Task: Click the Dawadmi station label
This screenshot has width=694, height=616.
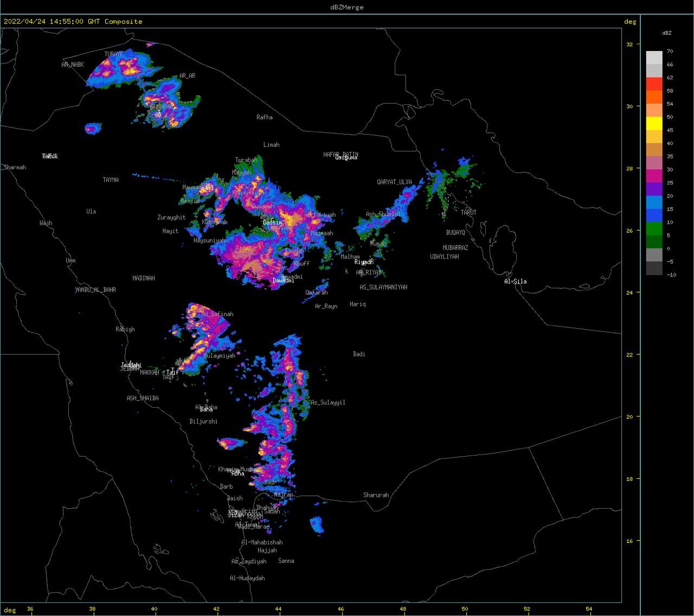Action: click(284, 281)
